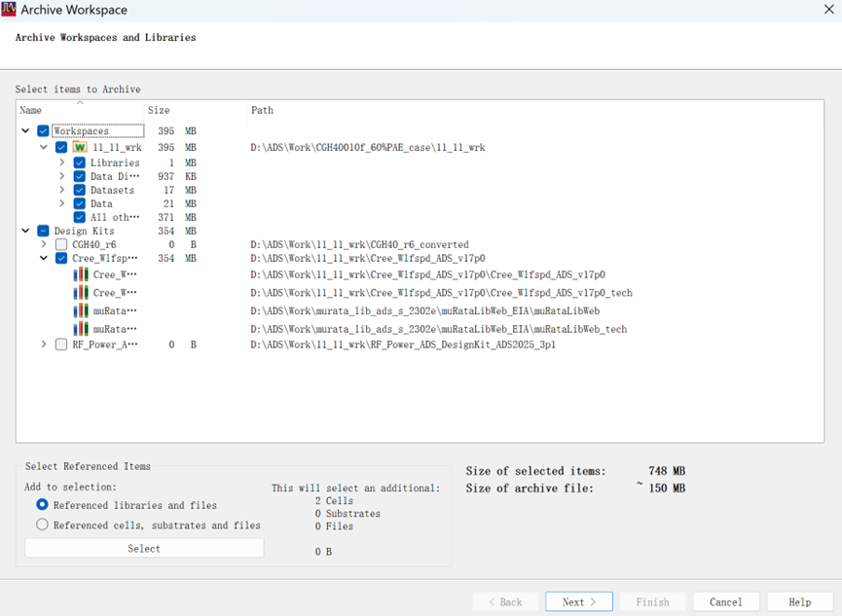Expand the CGH40_r6 design kit
Image resolution: width=842 pixels, height=616 pixels.
44,244
